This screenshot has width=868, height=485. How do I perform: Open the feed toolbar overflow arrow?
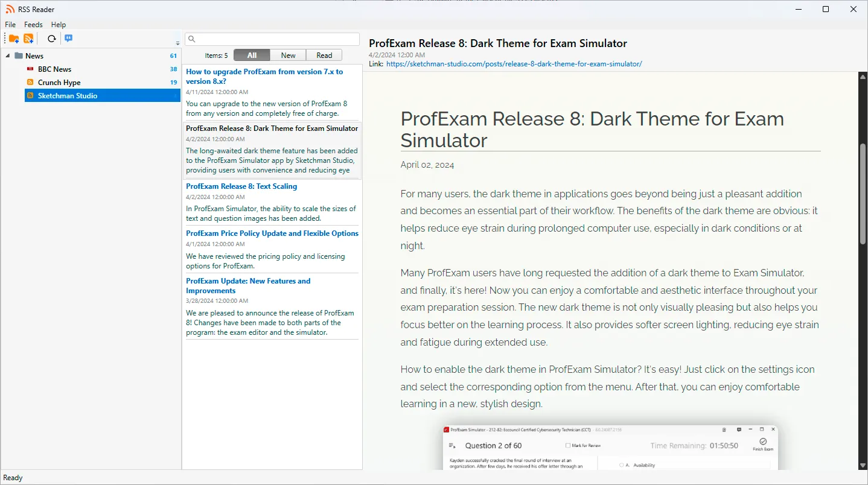pyautogui.click(x=177, y=43)
